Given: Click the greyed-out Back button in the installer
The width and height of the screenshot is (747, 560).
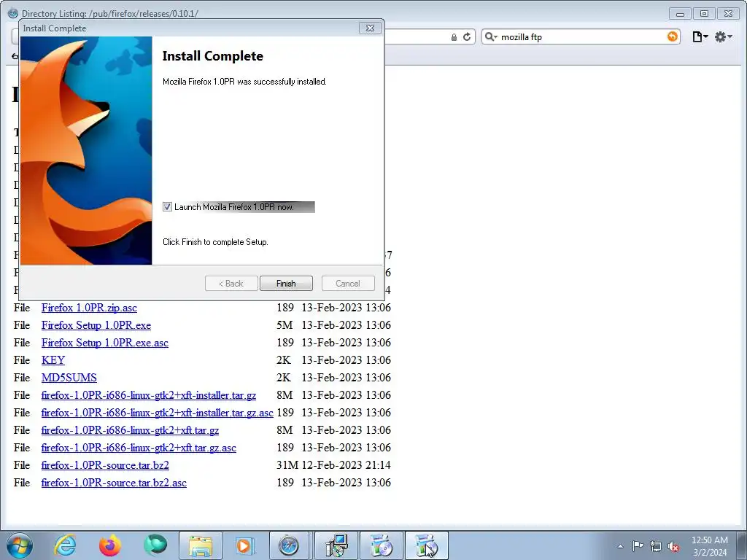Looking at the screenshot, I should [231, 284].
